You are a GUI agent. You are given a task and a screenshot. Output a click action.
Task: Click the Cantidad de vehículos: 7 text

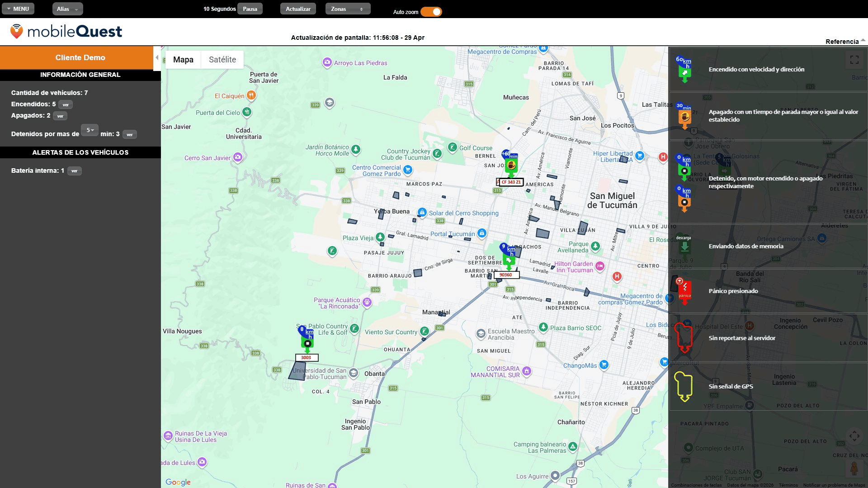click(x=50, y=93)
